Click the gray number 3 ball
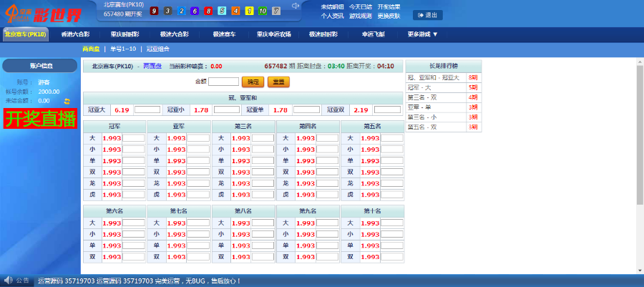The width and height of the screenshot is (644, 287). tap(167, 11)
